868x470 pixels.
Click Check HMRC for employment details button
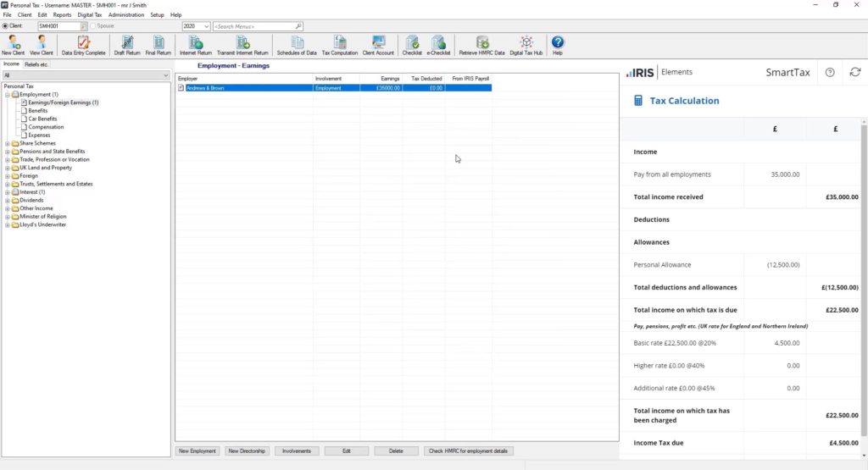coord(468,451)
